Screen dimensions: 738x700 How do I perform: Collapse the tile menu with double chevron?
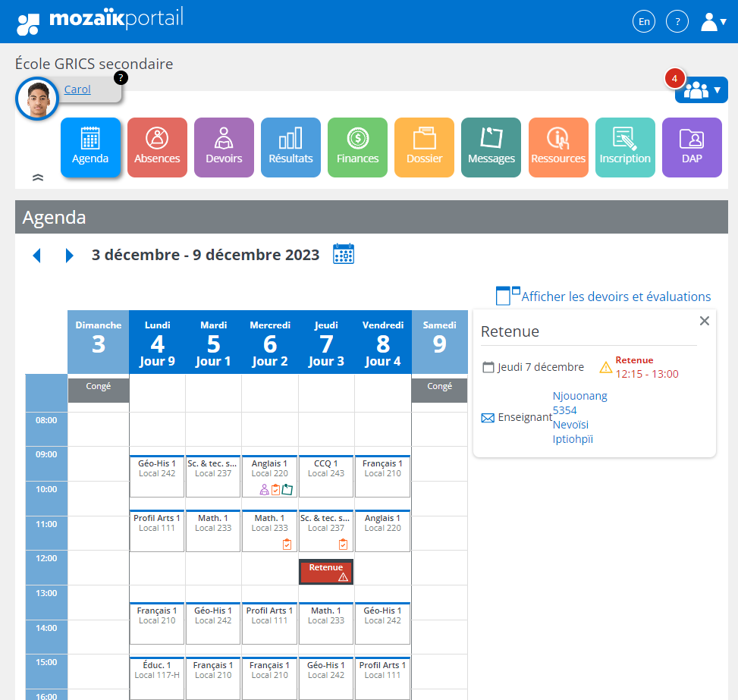[x=38, y=177]
